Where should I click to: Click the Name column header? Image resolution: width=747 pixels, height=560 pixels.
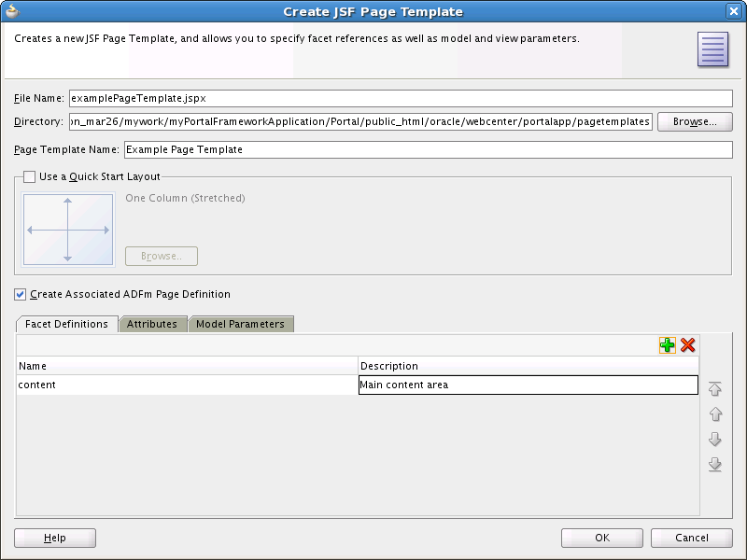pos(188,366)
